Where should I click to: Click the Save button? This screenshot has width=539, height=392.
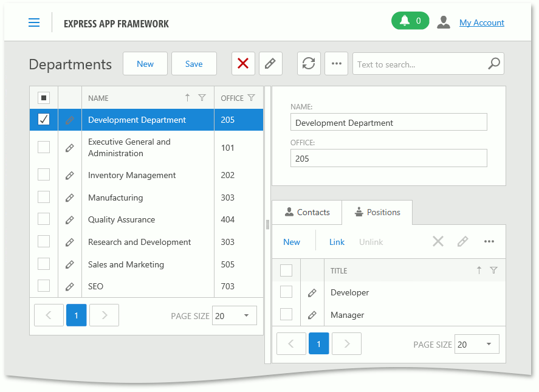[x=194, y=64]
